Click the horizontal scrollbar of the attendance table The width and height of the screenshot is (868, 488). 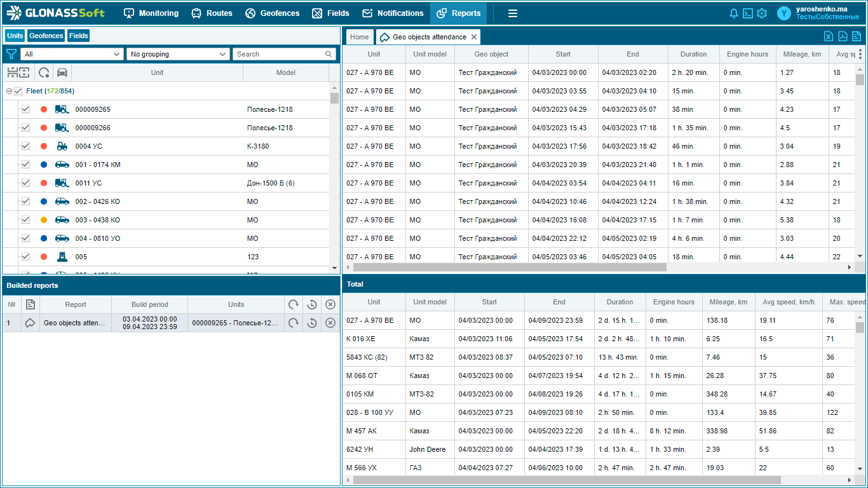510,267
